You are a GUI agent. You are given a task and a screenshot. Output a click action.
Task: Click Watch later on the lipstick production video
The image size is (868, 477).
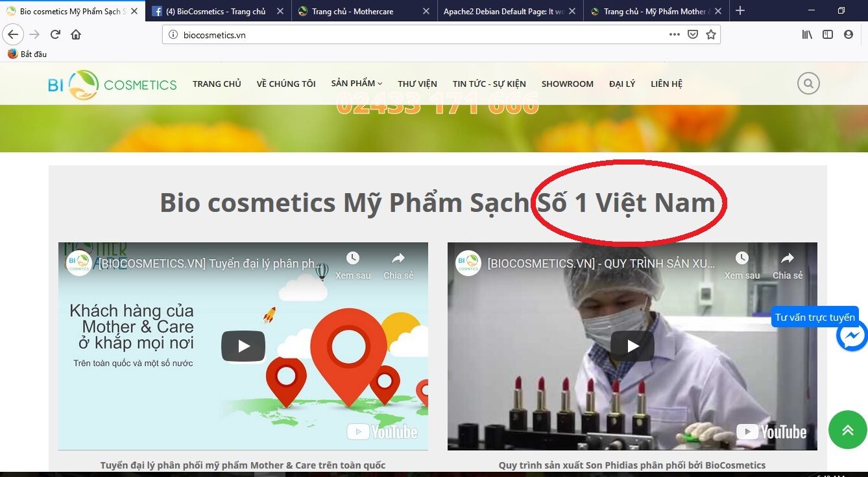[742, 266]
